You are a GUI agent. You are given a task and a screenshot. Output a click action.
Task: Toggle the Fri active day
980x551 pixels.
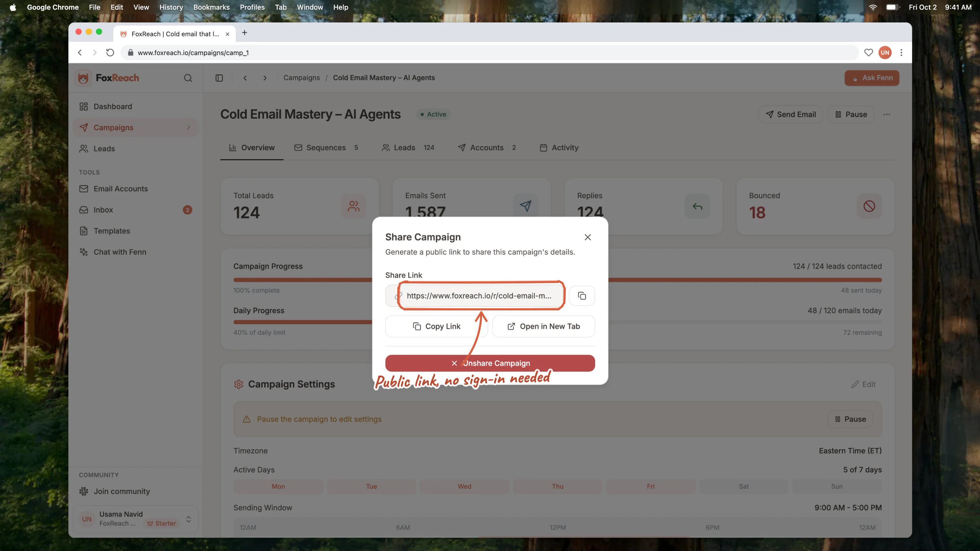[651, 487]
